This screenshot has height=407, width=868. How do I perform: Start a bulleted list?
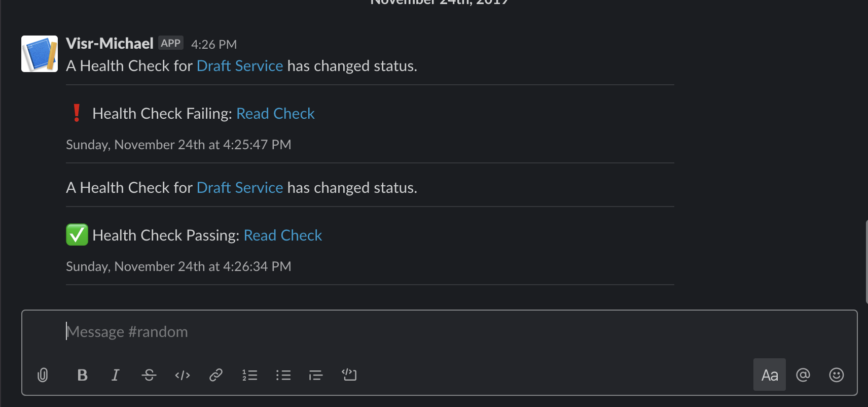point(283,375)
